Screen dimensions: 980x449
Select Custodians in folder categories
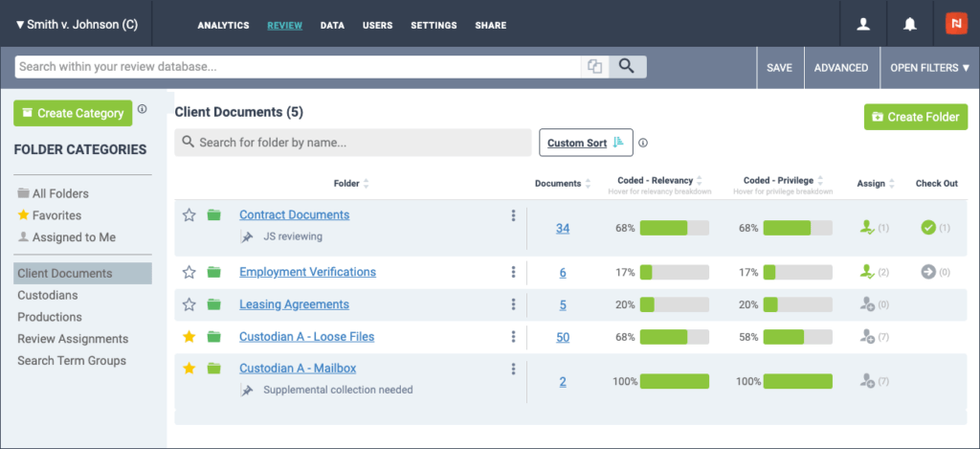49,295
